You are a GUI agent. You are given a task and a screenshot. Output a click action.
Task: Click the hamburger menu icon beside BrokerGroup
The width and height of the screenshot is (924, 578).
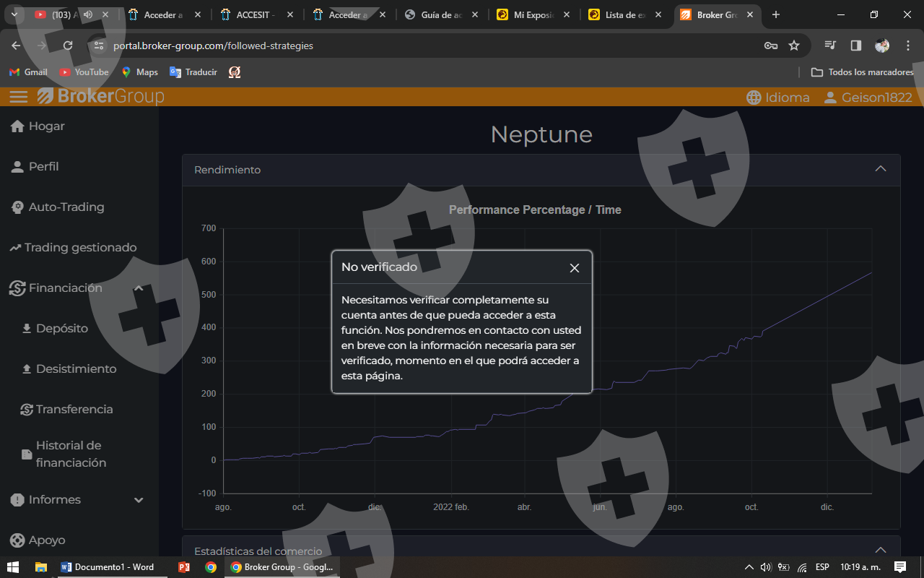click(19, 97)
